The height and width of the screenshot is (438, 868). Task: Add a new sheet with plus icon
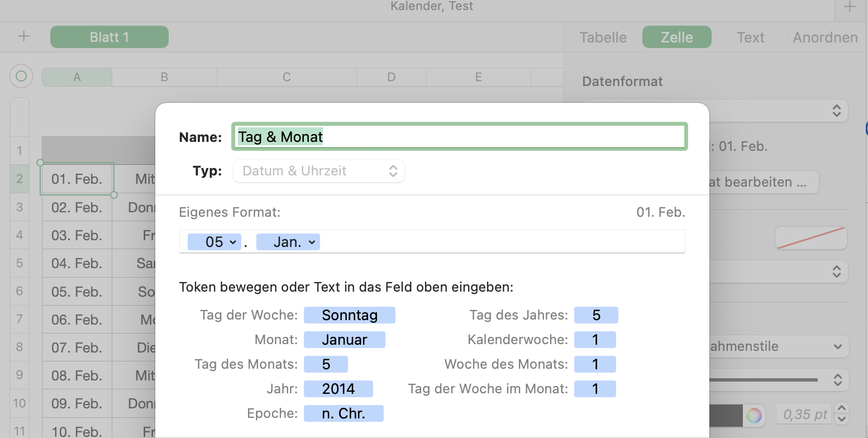click(x=23, y=37)
